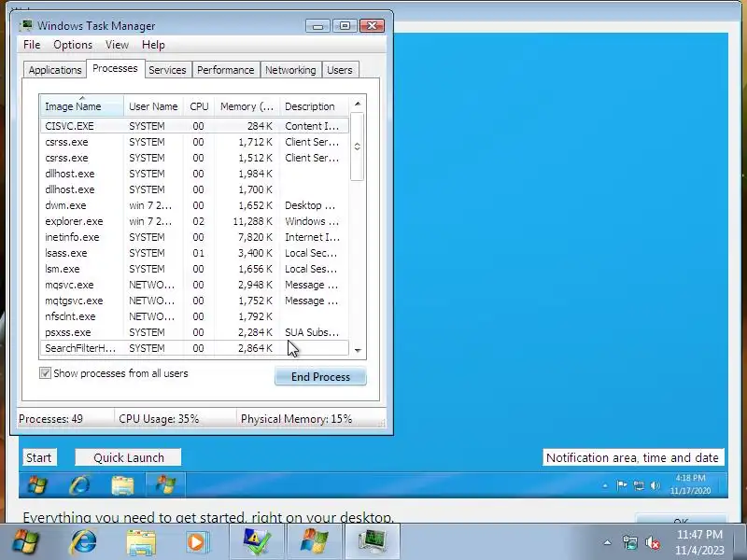Switch to the Performance tab
This screenshot has height=560, width=747.
click(x=225, y=70)
